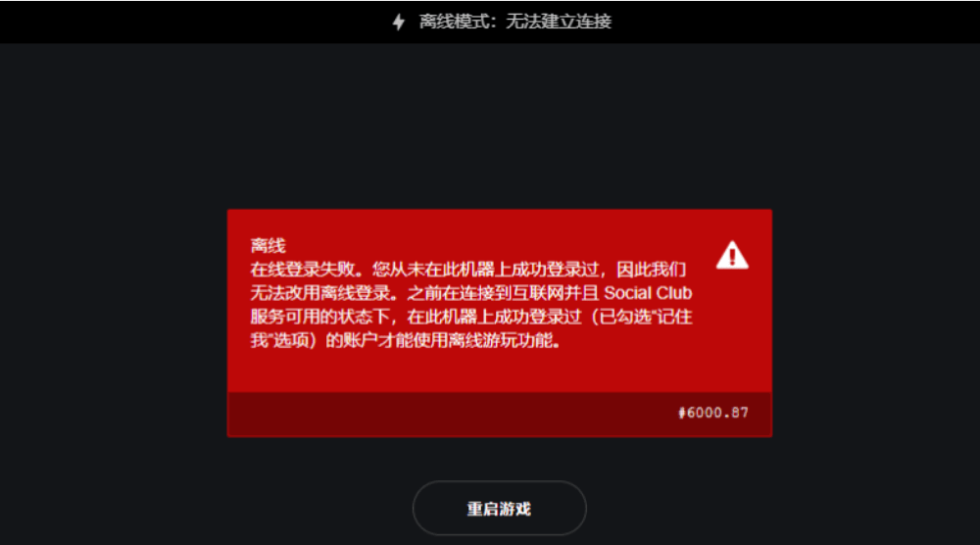Click the warning triangle icon

tap(732, 255)
